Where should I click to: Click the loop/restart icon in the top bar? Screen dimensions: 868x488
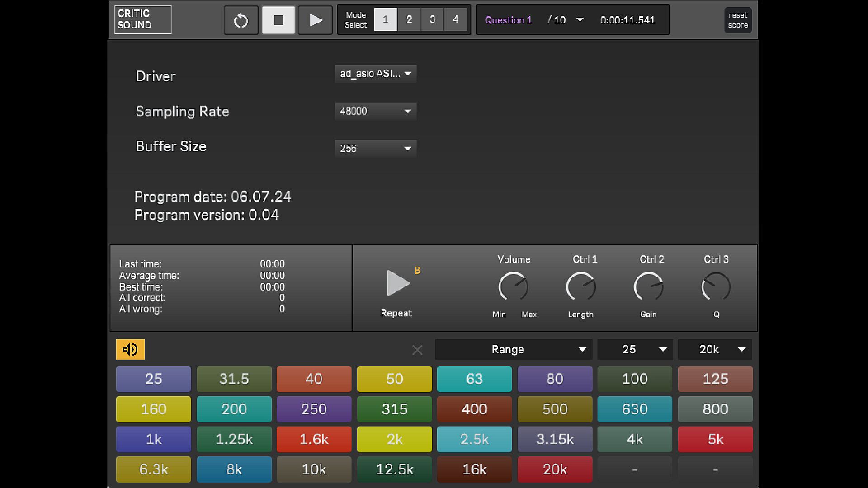[x=241, y=20]
